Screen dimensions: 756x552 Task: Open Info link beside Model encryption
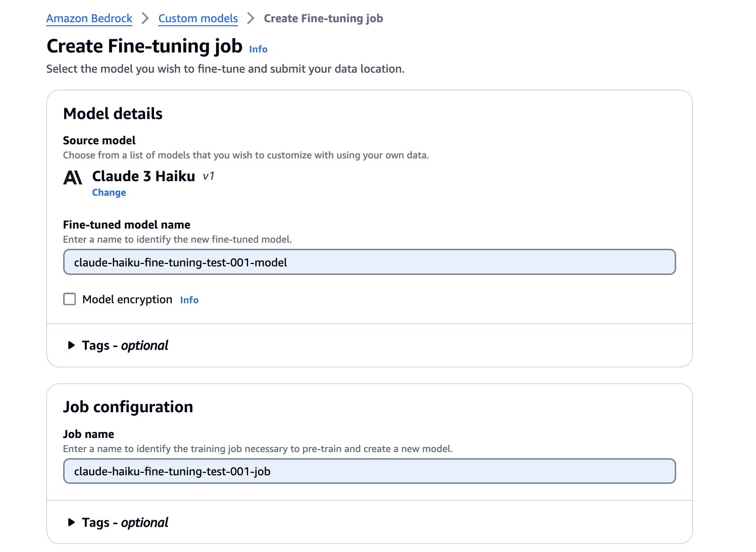tap(189, 300)
